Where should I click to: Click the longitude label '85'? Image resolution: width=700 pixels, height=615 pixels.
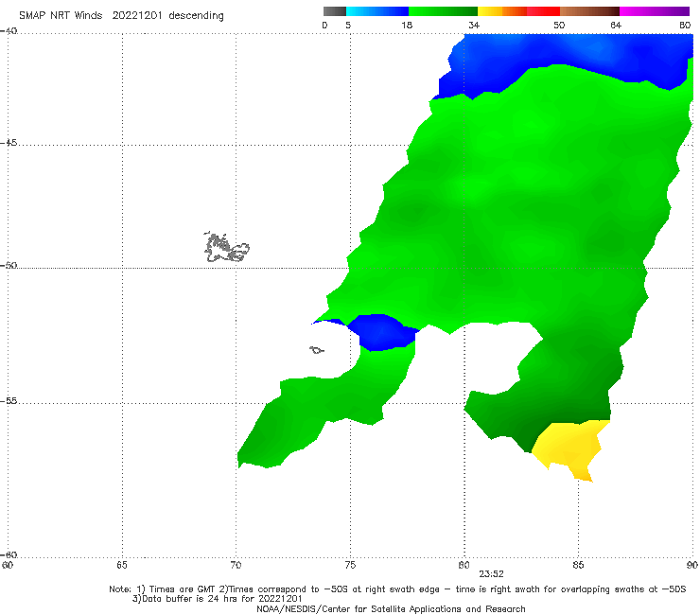click(578, 565)
